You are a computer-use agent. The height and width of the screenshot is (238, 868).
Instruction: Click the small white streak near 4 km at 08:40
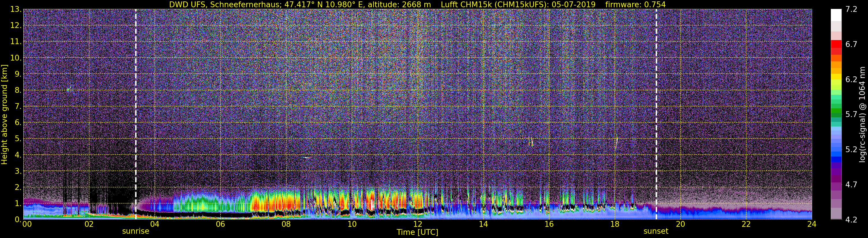(x=307, y=157)
